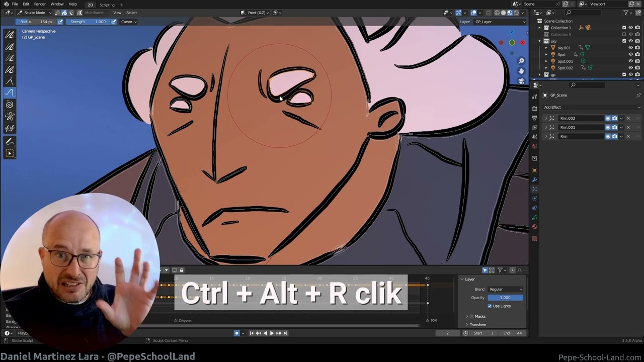The image size is (644, 362).
Task: Toggle Rim effect viewport display button
Action: 608,136
